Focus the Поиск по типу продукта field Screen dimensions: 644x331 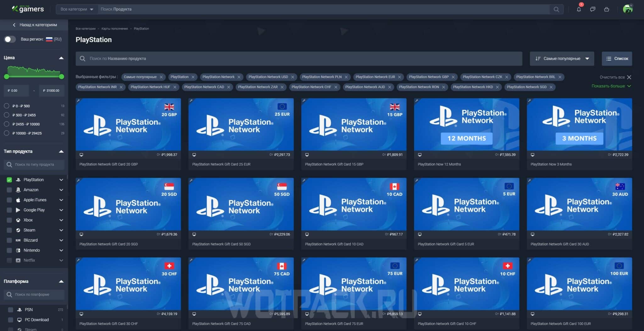click(x=34, y=164)
